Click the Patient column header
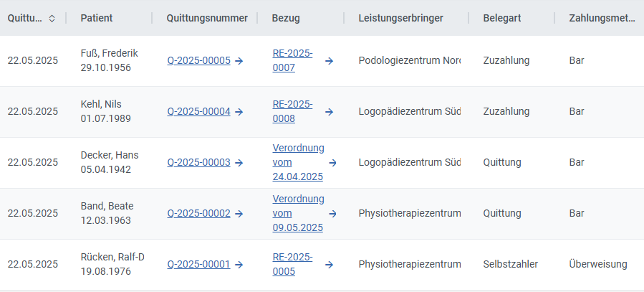Screen dimensions: 644x292 tap(97, 18)
